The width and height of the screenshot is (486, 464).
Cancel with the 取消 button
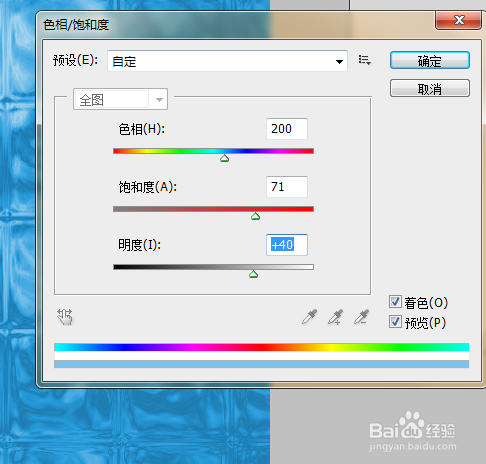click(x=430, y=88)
